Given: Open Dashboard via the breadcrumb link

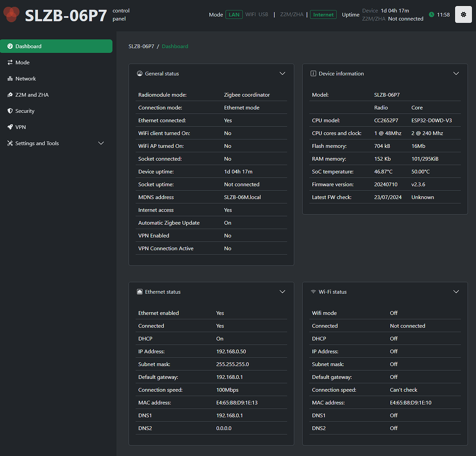Looking at the screenshot, I should pyautogui.click(x=175, y=46).
